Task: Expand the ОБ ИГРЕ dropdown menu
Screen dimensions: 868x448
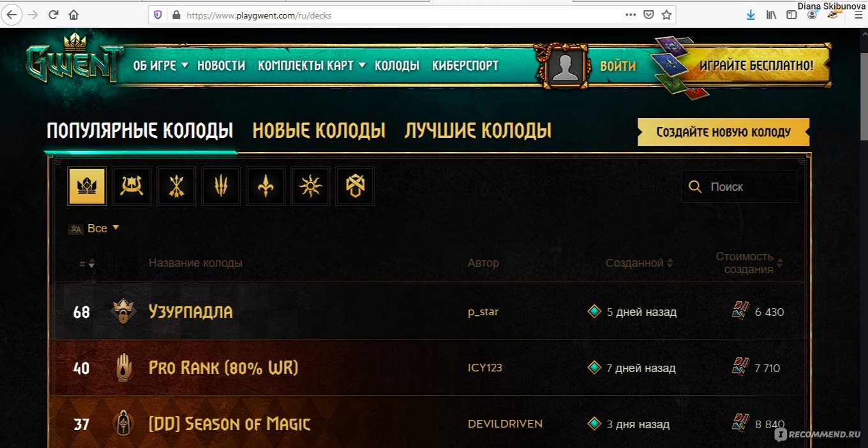Action: (161, 65)
